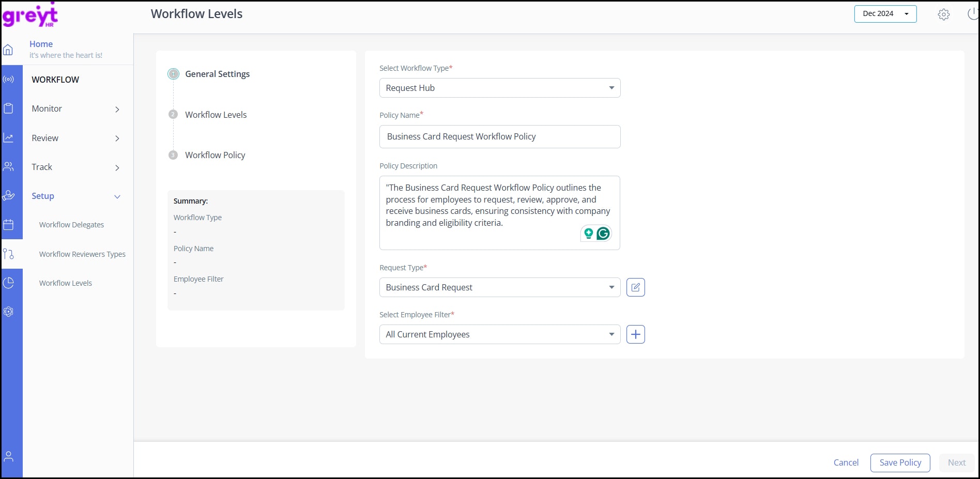Open the Track menu item
Viewport: 980px width, 479px height.
click(x=42, y=167)
